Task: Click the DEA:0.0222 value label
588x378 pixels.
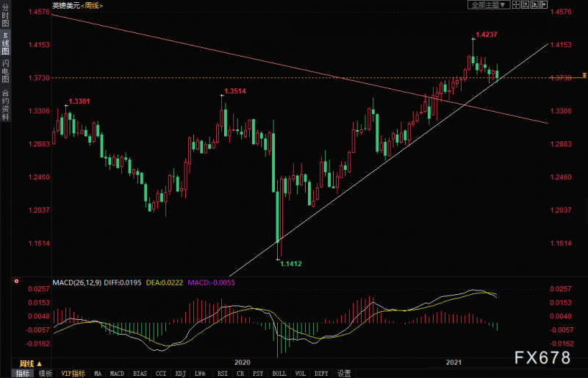Action: pos(164,282)
